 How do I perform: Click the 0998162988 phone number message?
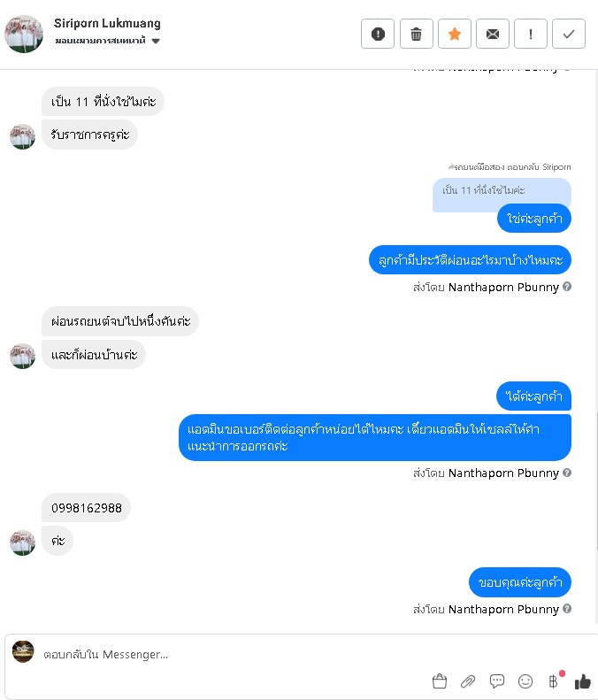click(x=86, y=508)
